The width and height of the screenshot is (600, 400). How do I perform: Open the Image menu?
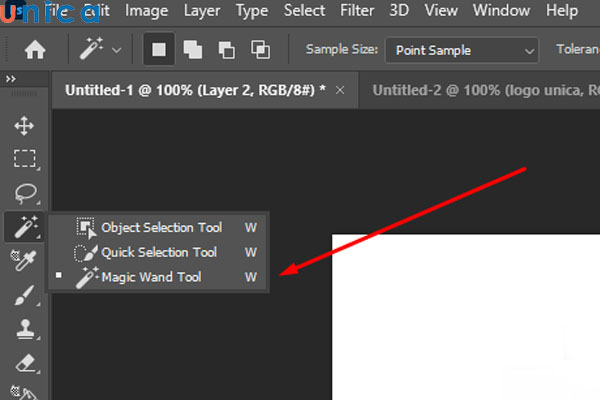tap(147, 11)
